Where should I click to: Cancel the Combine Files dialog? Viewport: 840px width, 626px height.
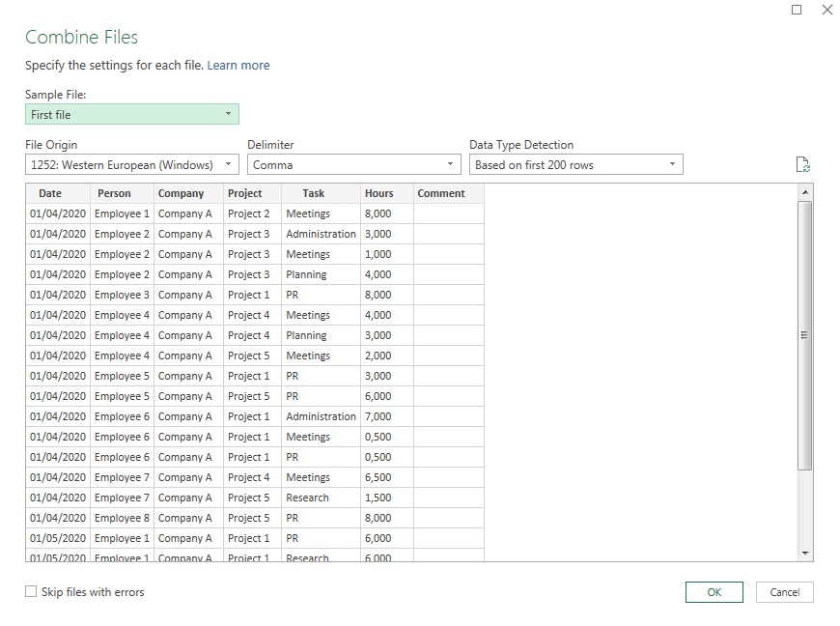click(x=785, y=592)
